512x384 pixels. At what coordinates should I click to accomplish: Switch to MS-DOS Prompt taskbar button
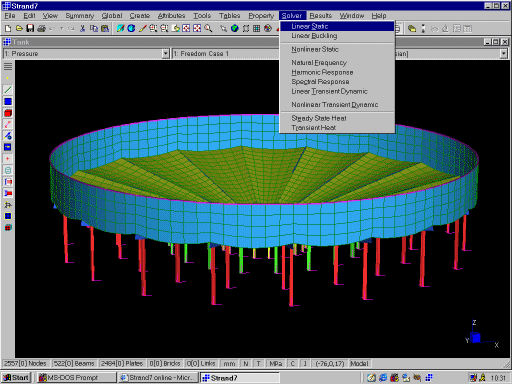[x=76, y=378]
